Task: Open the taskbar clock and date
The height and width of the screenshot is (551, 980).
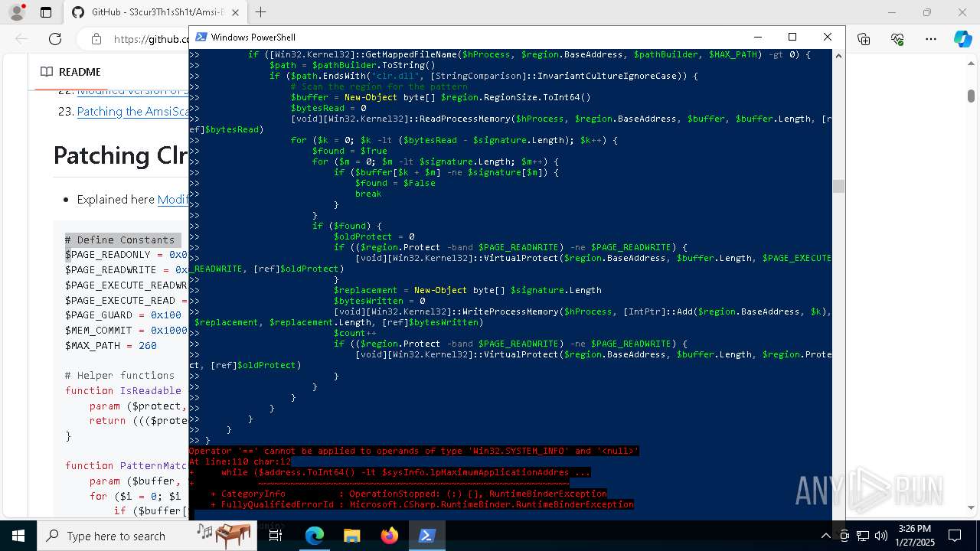Action: (915, 536)
